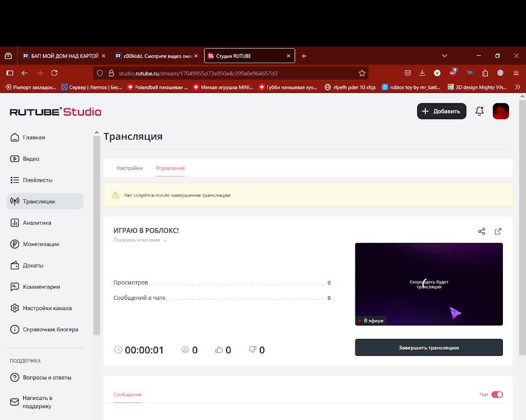Open Плейлисты in sidebar
Screen dimensions: 526x420
pos(45,180)
